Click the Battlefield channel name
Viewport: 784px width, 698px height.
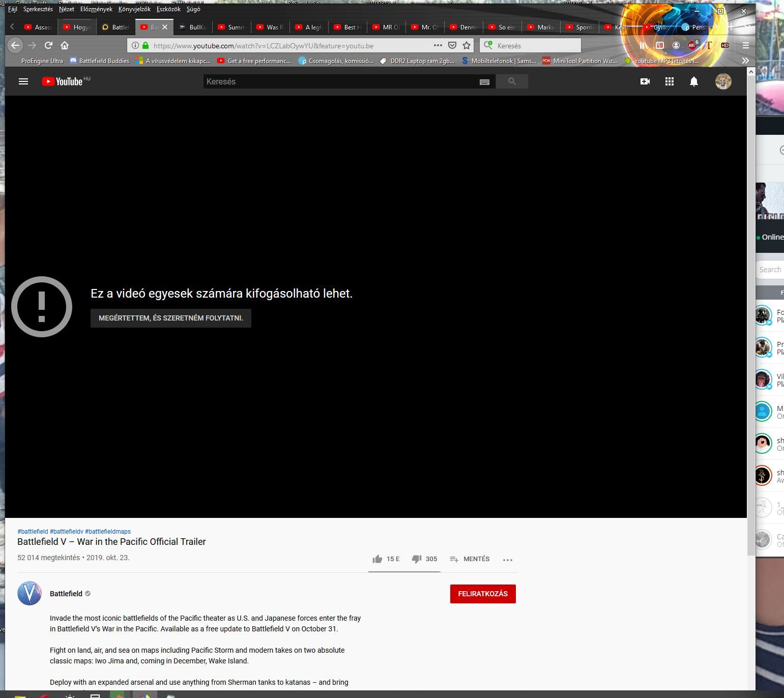pos(66,594)
